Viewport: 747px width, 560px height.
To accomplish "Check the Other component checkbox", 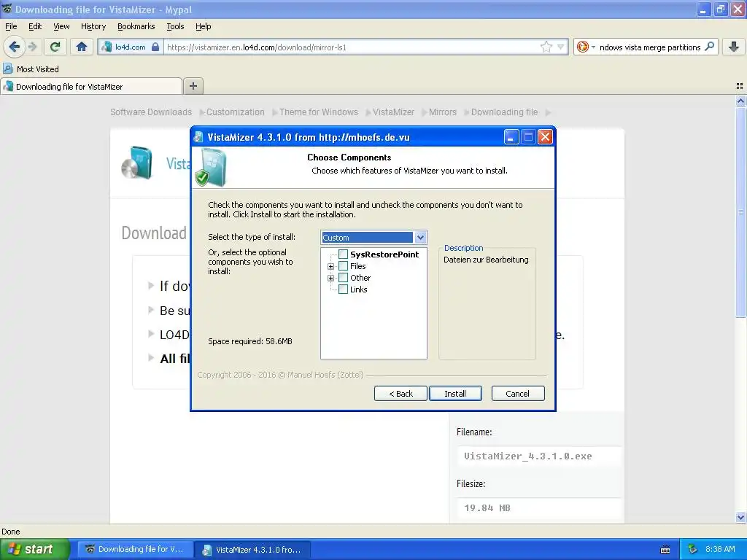I will 343,278.
